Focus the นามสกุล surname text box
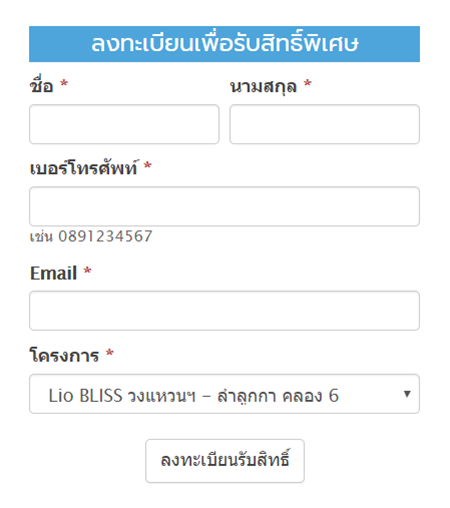This screenshot has height=508, width=450. click(x=324, y=124)
